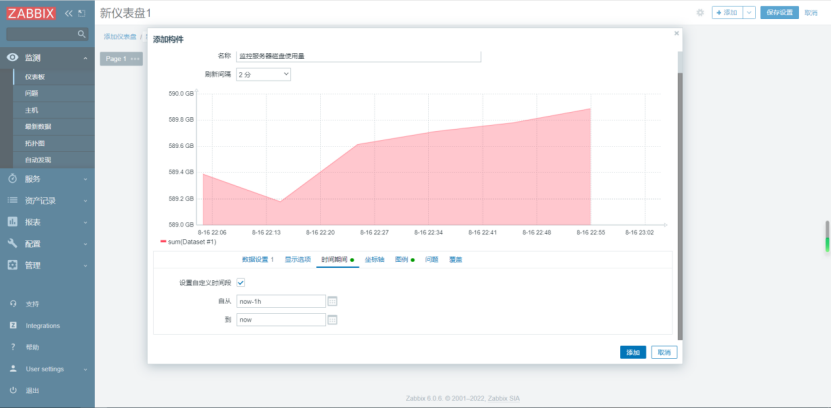The height and width of the screenshot is (408, 831).
Task: Click the Integrations Z icon
Action: (x=13, y=325)
